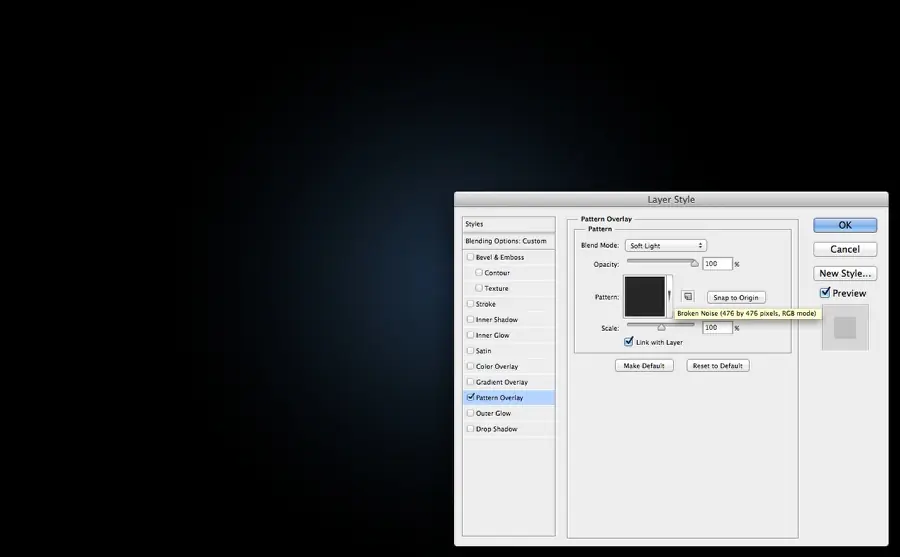900x557 pixels.
Task: Click the Reset to Default button
Action: pyautogui.click(x=717, y=366)
